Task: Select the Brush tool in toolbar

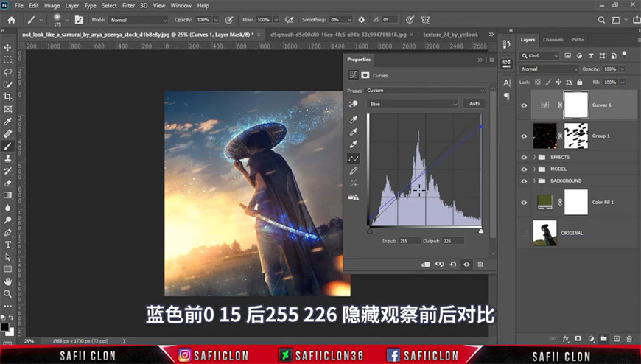Action: [x=7, y=146]
